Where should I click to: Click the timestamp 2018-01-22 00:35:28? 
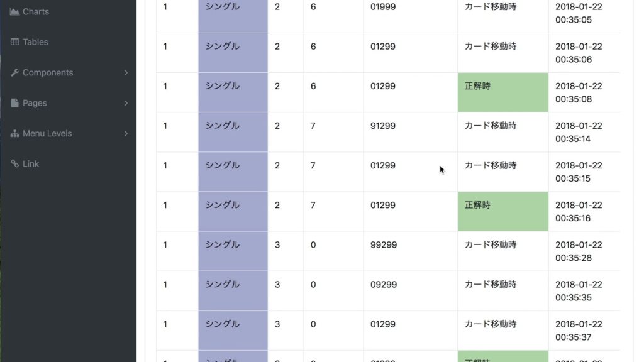[x=579, y=251]
